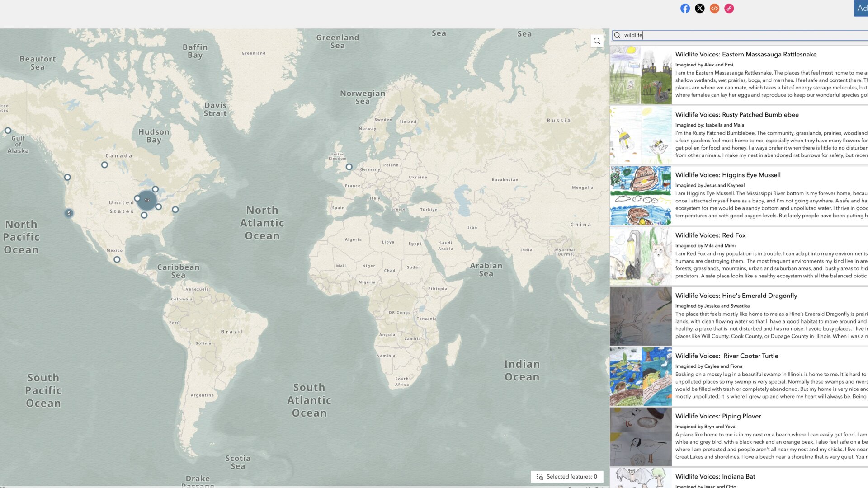Open the orange embed code icon

coord(714,8)
